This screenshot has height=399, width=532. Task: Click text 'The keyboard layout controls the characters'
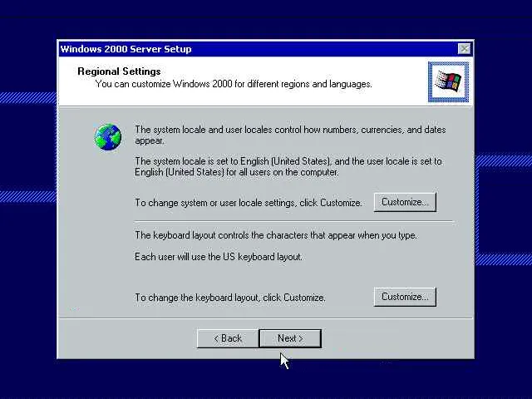click(x=222, y=235)
